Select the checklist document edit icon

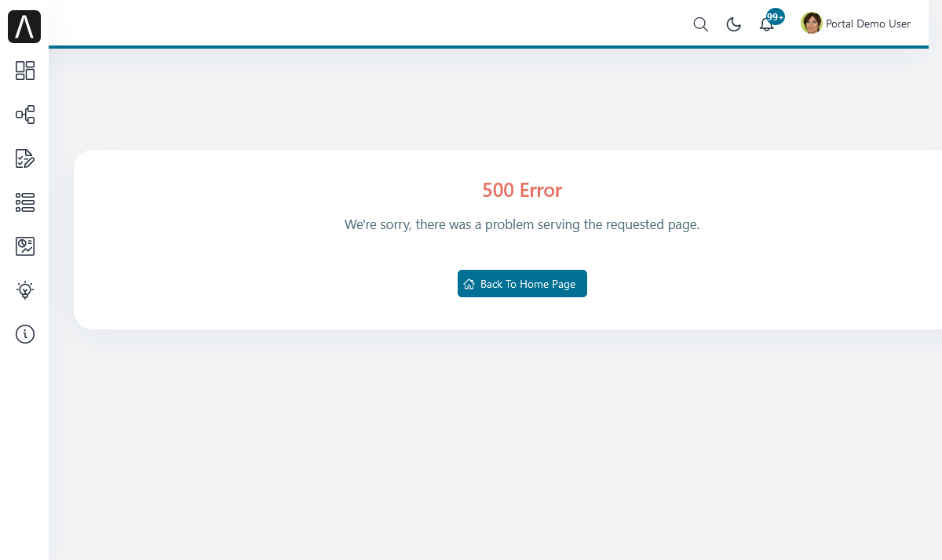(x=25, y=158)
